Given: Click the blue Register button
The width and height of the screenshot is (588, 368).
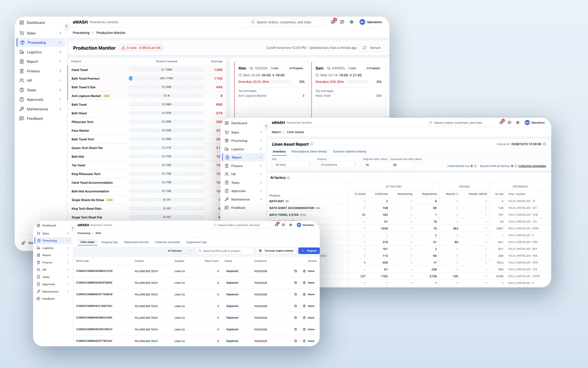Looking at the screenshot, I should tap(309, 251).
